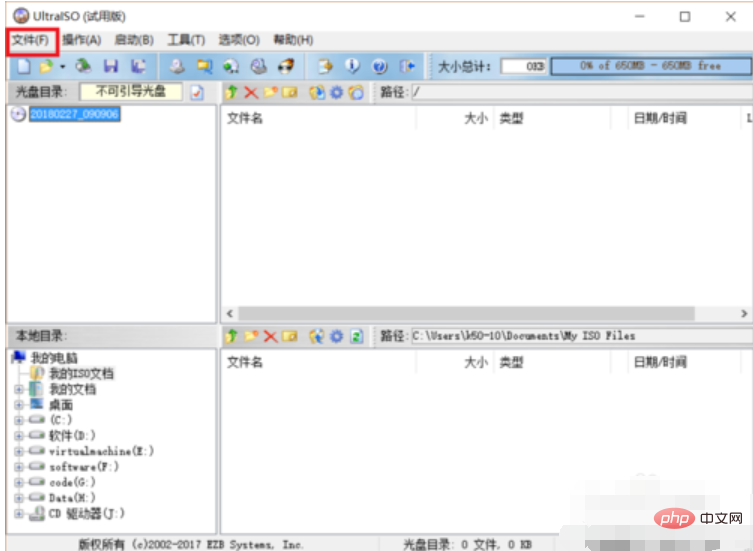753x551 pixels.
Task: Expand the CD 驱动器(J:) node
Action: (19, 514)
